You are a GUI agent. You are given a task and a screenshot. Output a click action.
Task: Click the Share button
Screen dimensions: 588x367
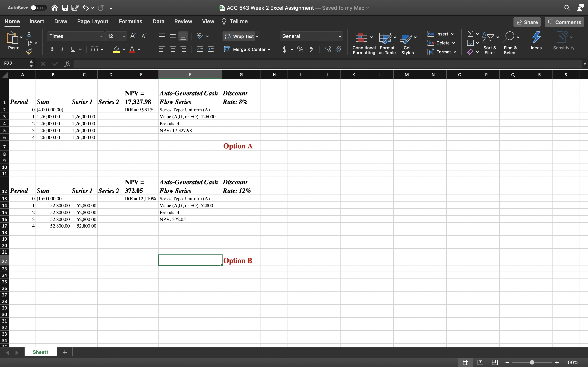[527, 22]
